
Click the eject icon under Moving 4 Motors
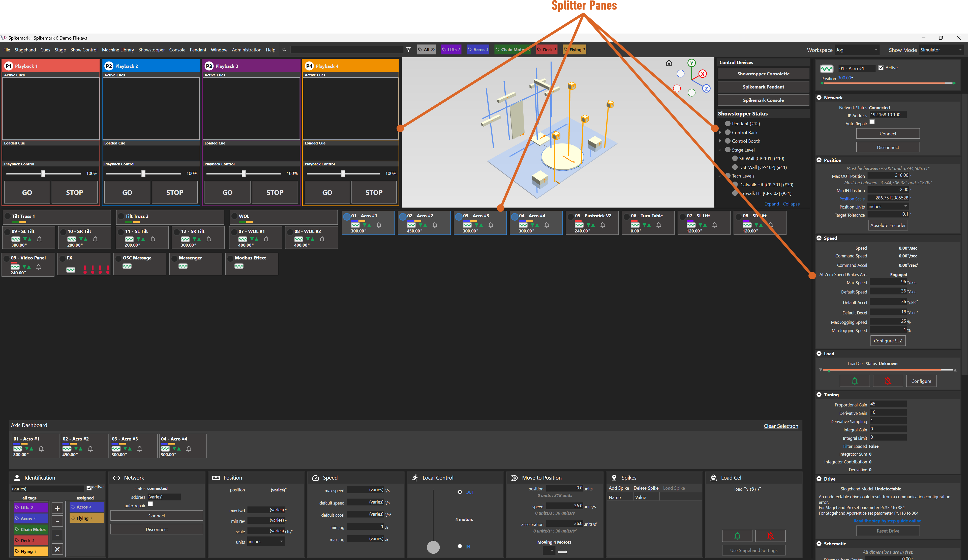click(562, 551)
